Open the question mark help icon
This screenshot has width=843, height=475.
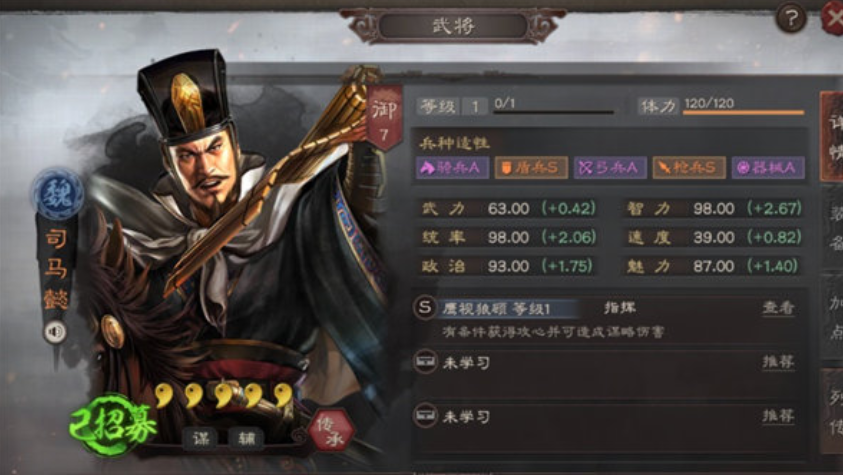coord(791,18)
